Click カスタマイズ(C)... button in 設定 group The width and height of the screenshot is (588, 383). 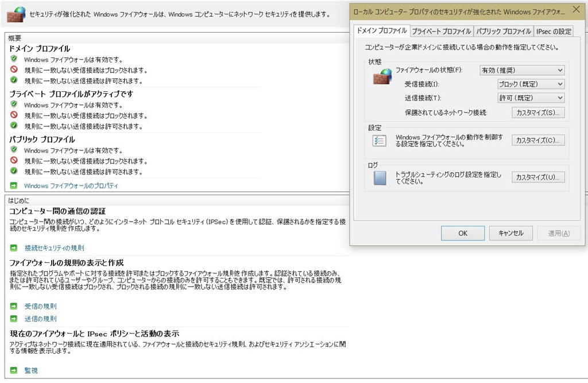(538, 140)
